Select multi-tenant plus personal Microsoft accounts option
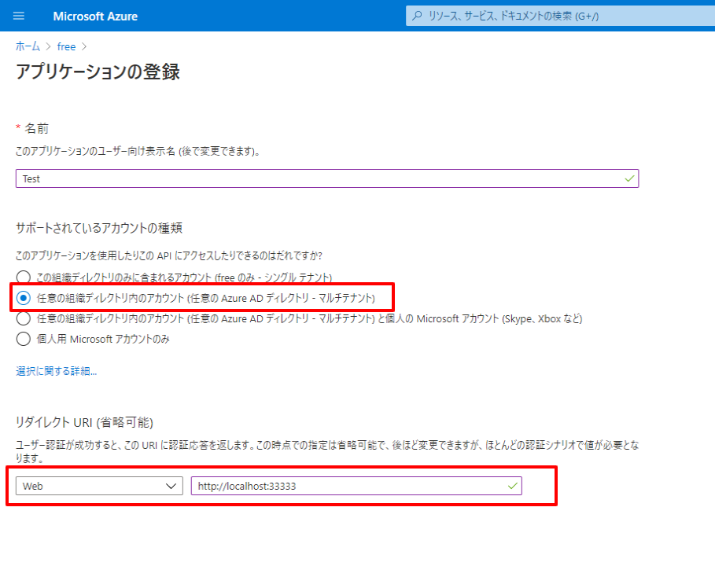The height and width of the screenshot is (588, 715). pyautogui.click(x=24, y=318)
